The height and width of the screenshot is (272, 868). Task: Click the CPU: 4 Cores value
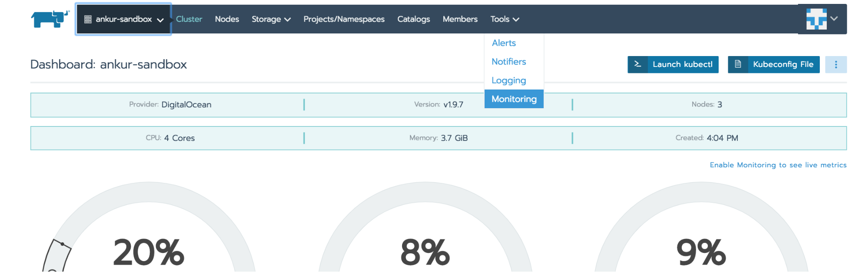pos(179,138)
